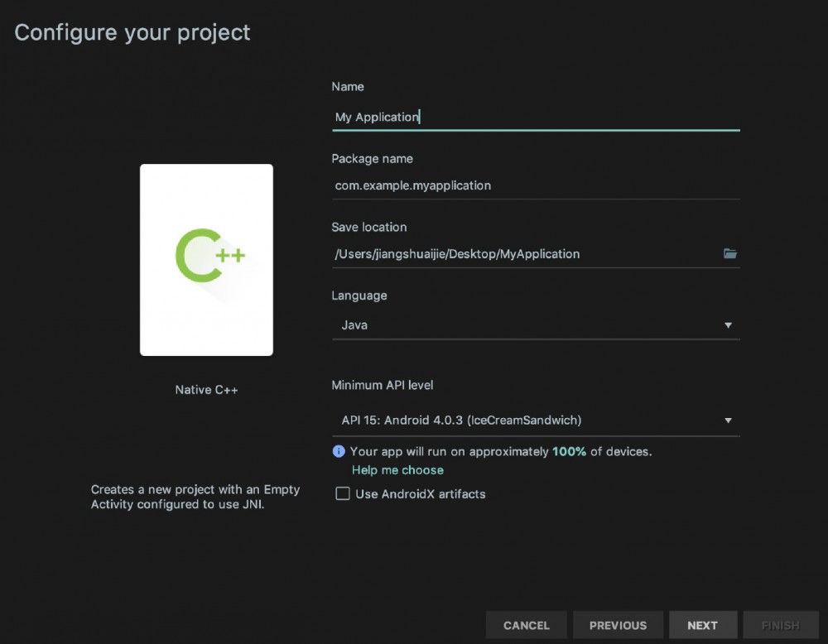This screenshot has height=644, width=828.
Task: Click the Java value in the Language box
Action: point(354,325)
